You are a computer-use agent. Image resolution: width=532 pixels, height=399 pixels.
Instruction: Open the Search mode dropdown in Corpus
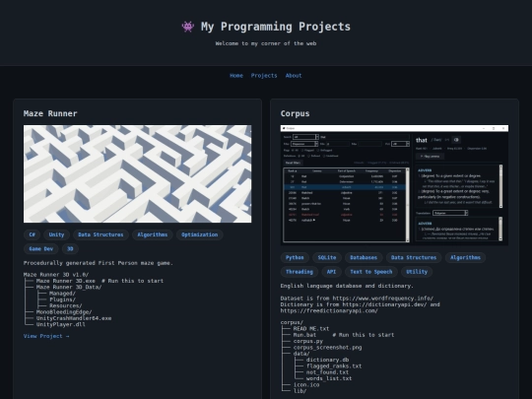pyautogui.click(x=305, y=137)
